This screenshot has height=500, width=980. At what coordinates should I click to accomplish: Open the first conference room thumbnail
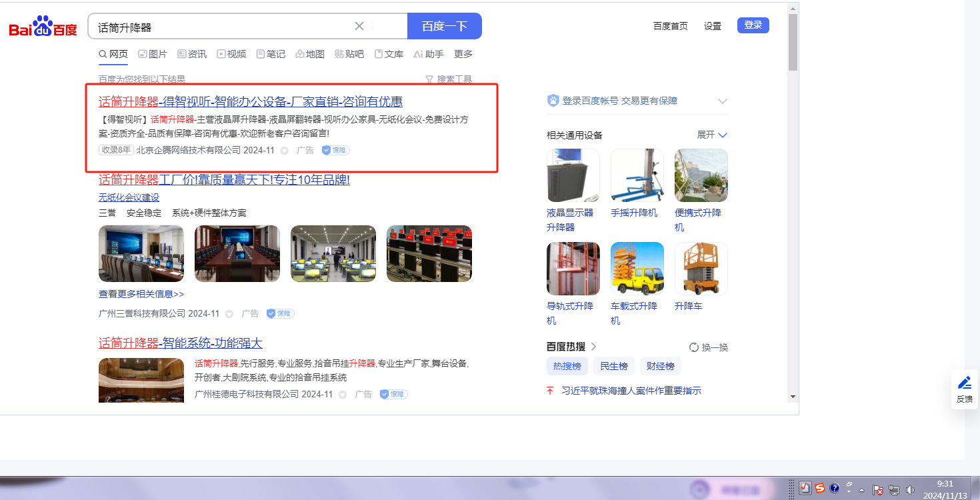(x=141, y=253)
